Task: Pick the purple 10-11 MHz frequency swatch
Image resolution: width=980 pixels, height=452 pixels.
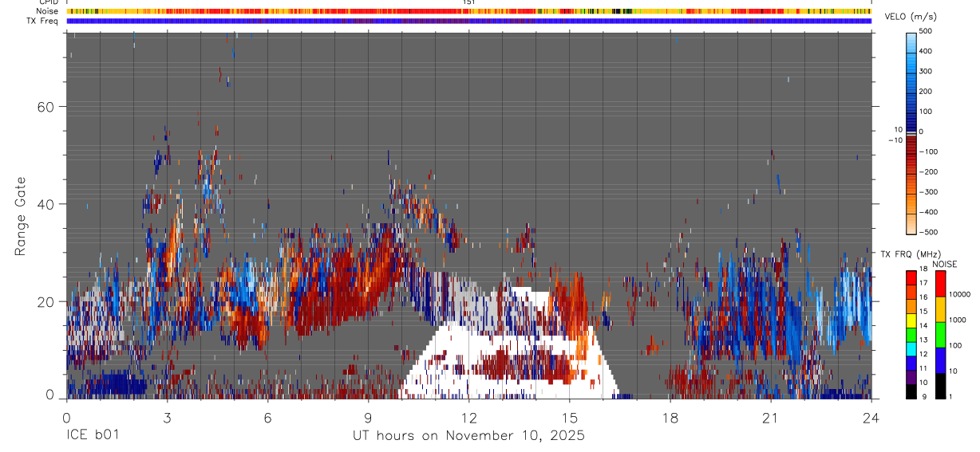Action: (x=911, y=376)
